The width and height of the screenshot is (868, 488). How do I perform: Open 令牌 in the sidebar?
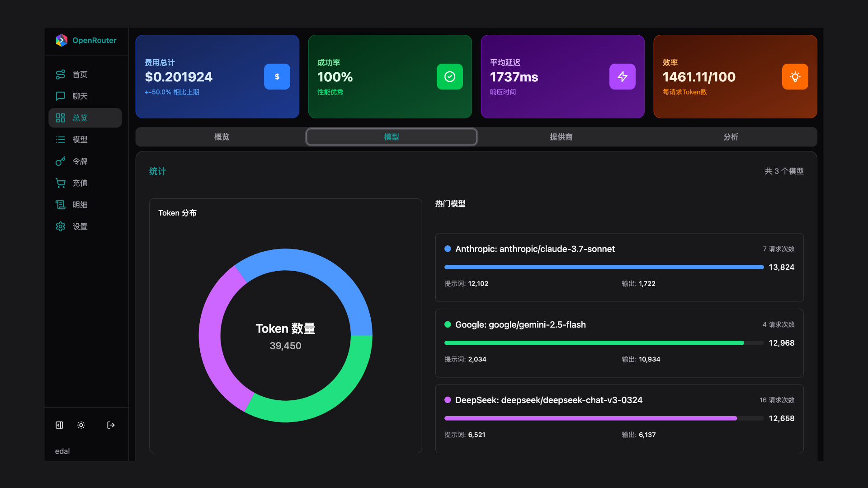click(x=85, y=161)
